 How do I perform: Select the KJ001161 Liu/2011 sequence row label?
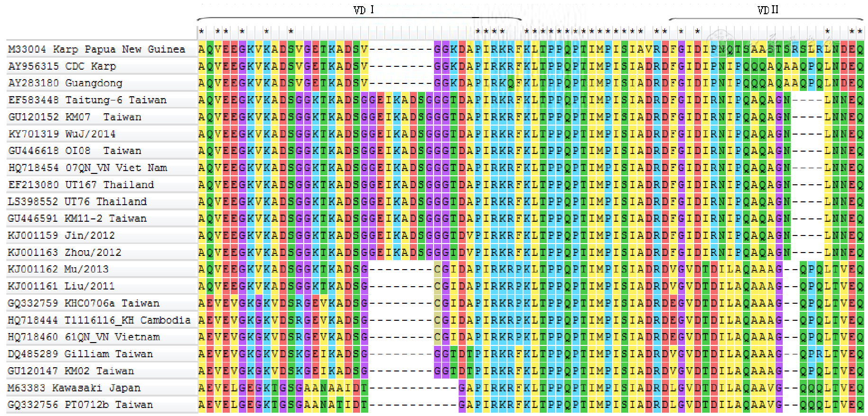tap(61, 286)
